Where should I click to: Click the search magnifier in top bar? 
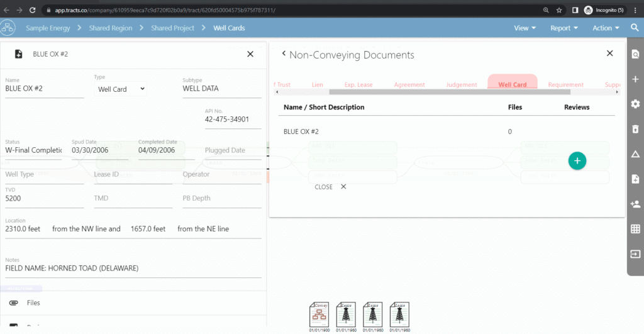point(635,28)
